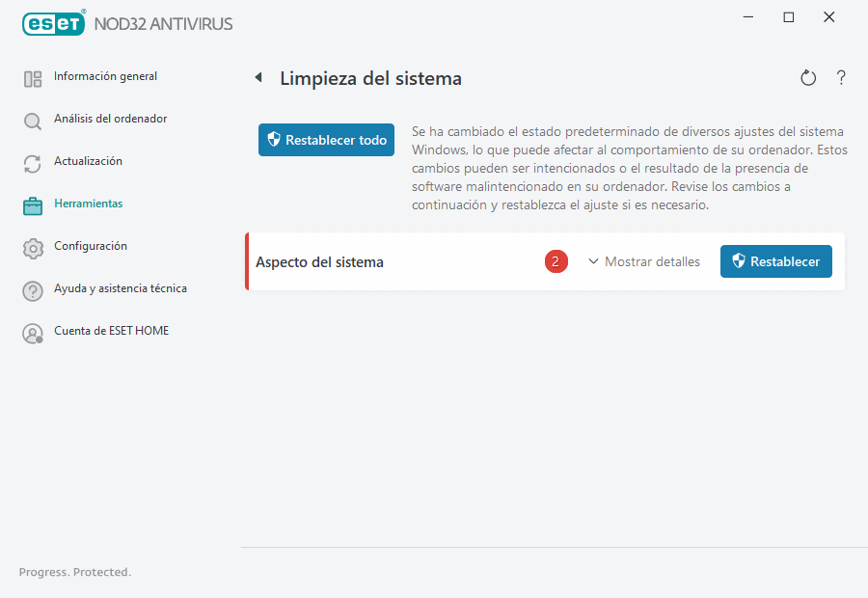The height and width of the screenshot is (598, 868).
Task: Open Configuración via gear icon
Action: pos(33,246)
